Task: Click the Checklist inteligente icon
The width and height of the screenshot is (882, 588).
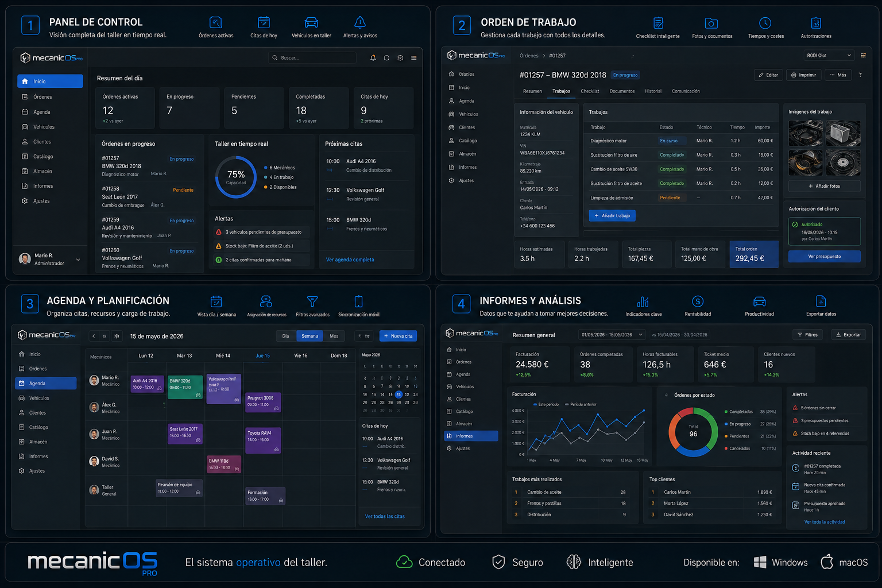Action: tap(658, 23)
